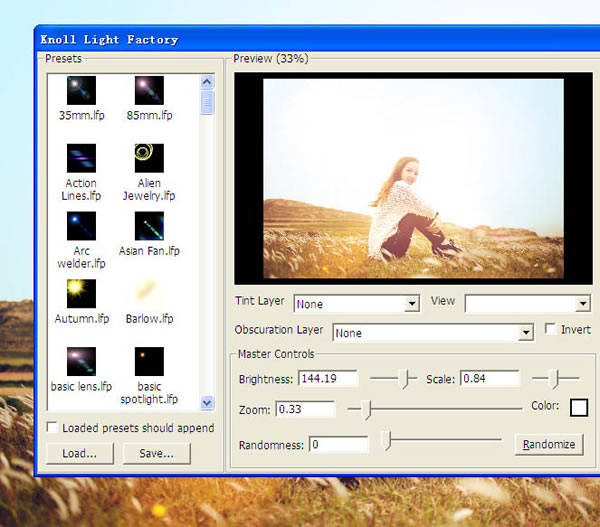Pick the Alien Jewelry.lfp preset
The width and height of the screenshot is (600, 527).
pos(149,158)
